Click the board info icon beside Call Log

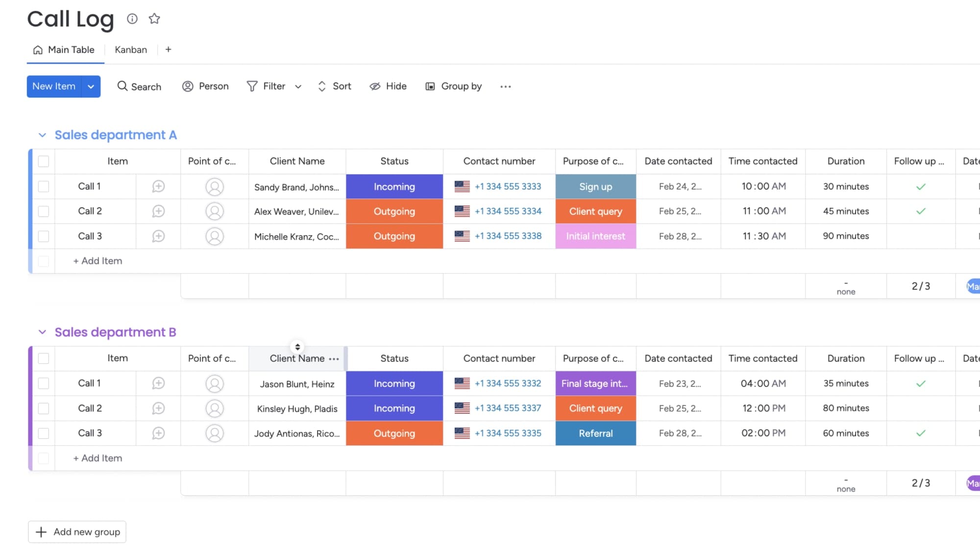(132, 19)
